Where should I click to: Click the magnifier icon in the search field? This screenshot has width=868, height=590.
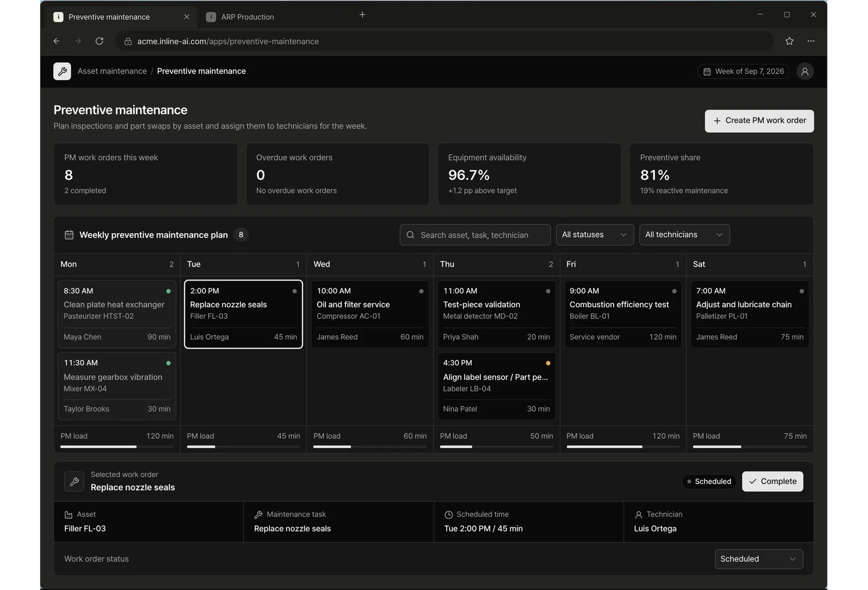[x=410, y=235]
